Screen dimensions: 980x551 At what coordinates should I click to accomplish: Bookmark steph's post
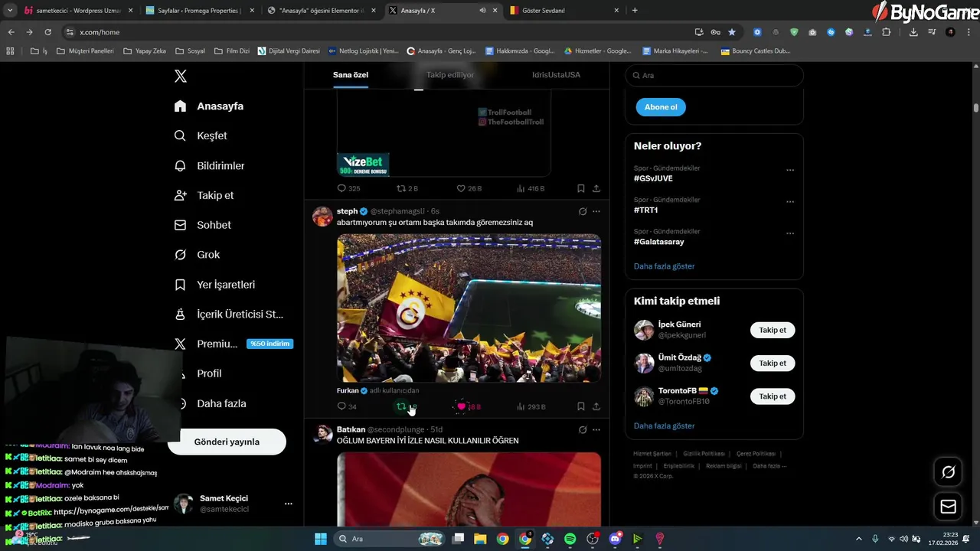[581, 406]
